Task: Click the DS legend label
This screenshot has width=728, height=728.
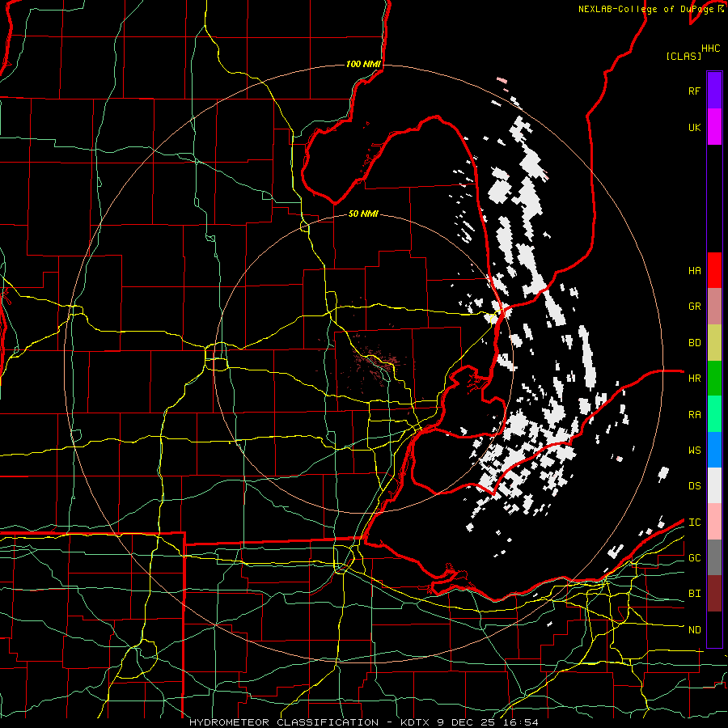Action: point(694,486)
